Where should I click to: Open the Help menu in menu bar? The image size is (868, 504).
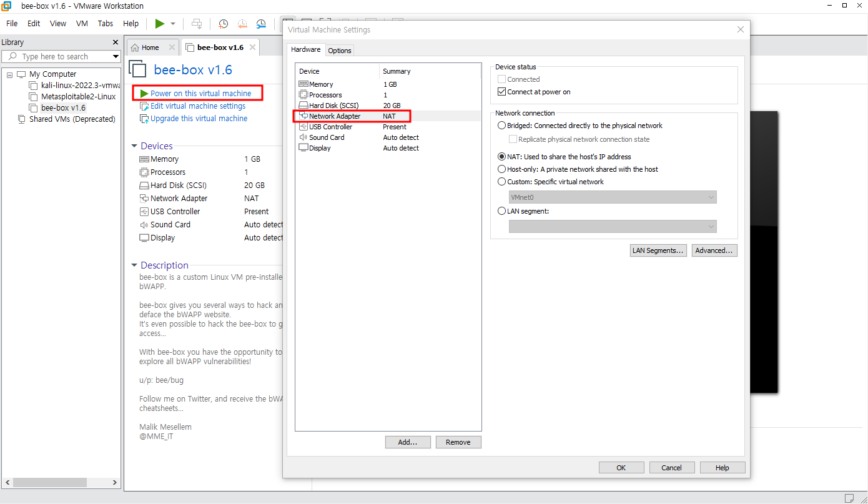[x=131, y=23]
